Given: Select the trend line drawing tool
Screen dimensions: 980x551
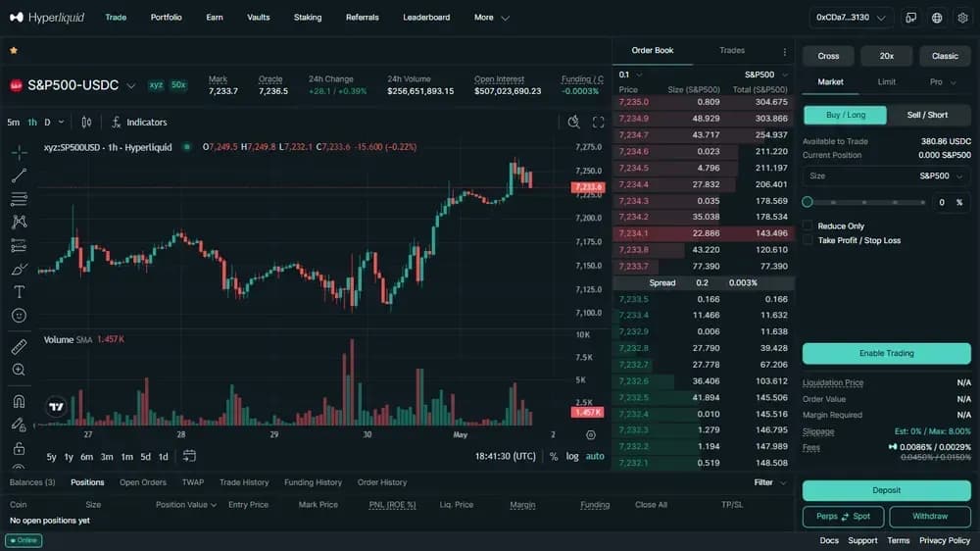Looking at the screenshot, I should coord(19,175).
